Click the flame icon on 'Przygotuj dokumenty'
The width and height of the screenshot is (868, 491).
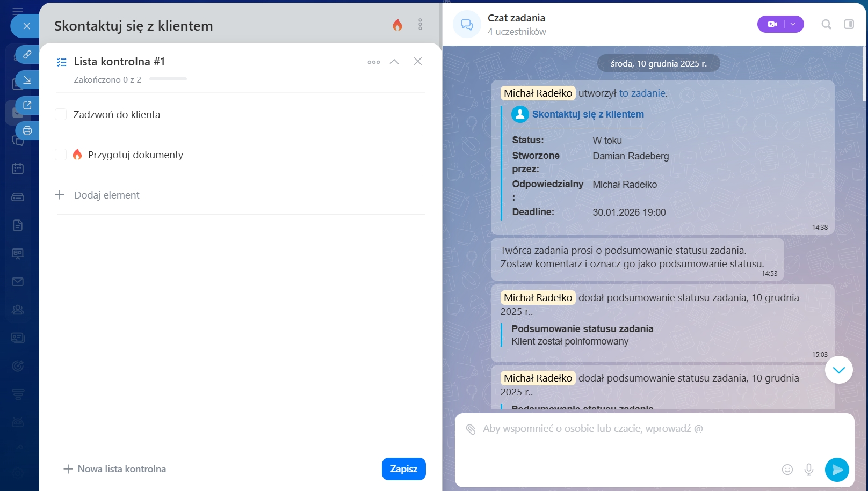coord(77,155)
